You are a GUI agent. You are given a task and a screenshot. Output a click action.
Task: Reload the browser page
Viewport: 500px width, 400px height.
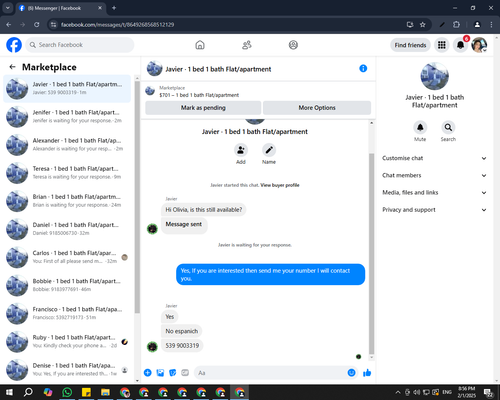click(37, 25)
